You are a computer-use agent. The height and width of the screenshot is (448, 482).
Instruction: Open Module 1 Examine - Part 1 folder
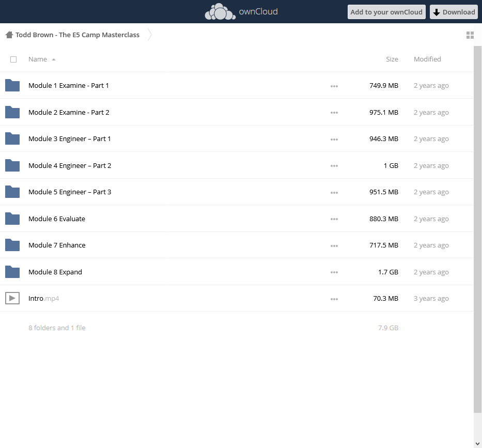69,85
